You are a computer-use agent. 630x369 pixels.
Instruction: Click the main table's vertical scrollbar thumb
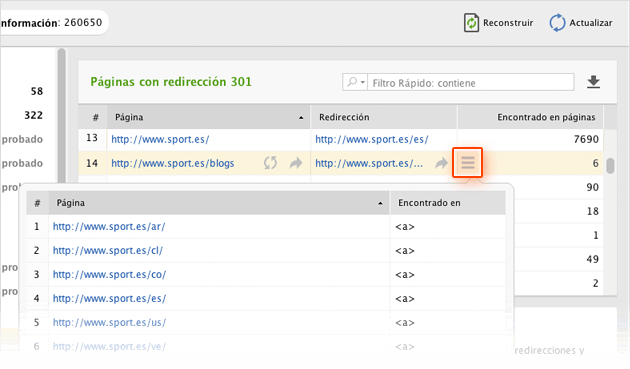(x=610, y=166)
